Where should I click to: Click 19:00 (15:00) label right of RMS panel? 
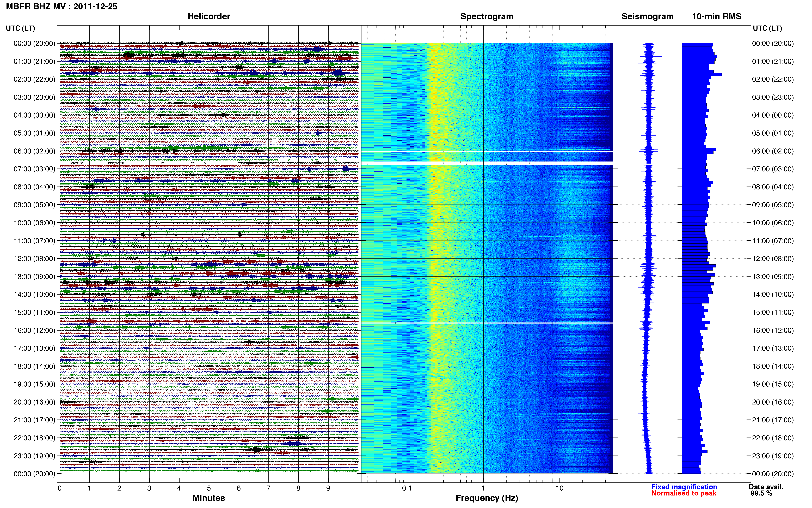[773, 384]
